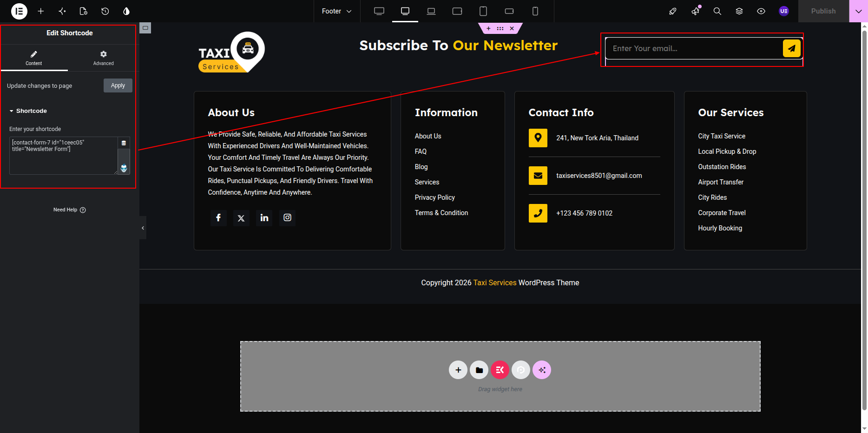The width and height of the screenshot is (868, 433).
Task: Click the add element plus icon
Action: [x=41, y=11]
